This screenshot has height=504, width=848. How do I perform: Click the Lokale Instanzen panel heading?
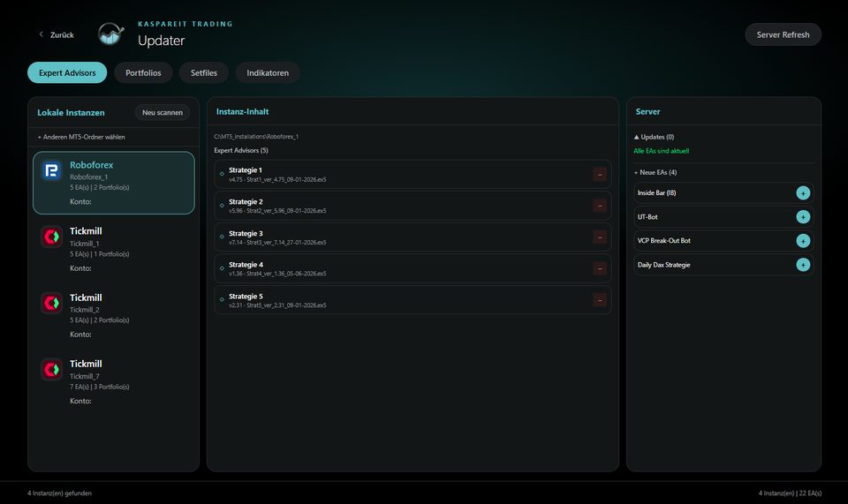[71, 112]
